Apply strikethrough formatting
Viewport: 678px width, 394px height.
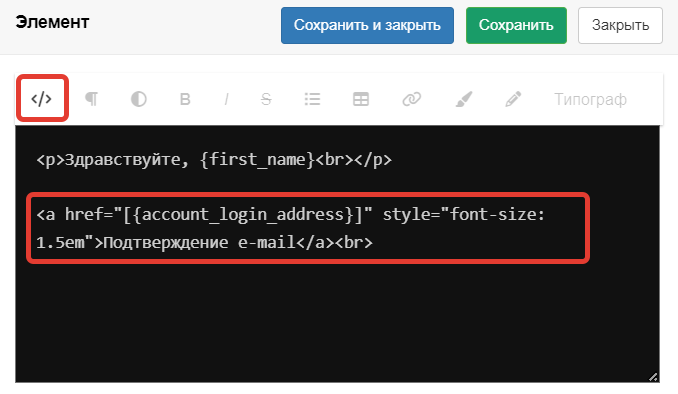pos(266,99)
